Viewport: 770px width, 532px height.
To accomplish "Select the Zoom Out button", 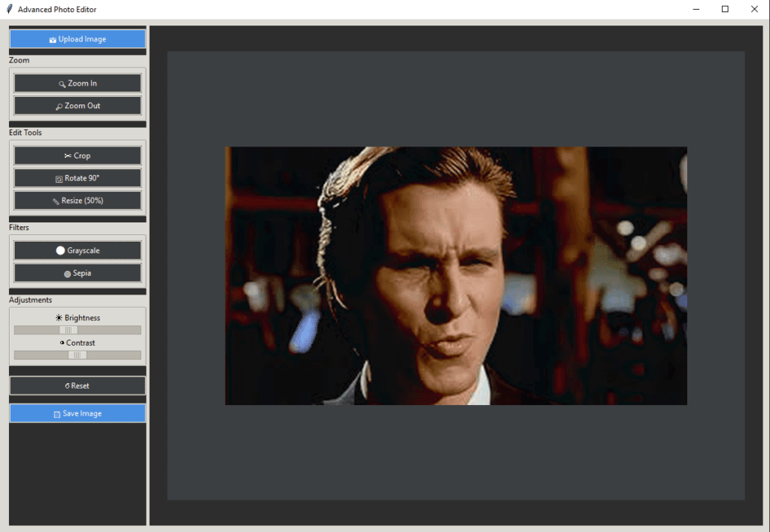I will pos(77,105).
